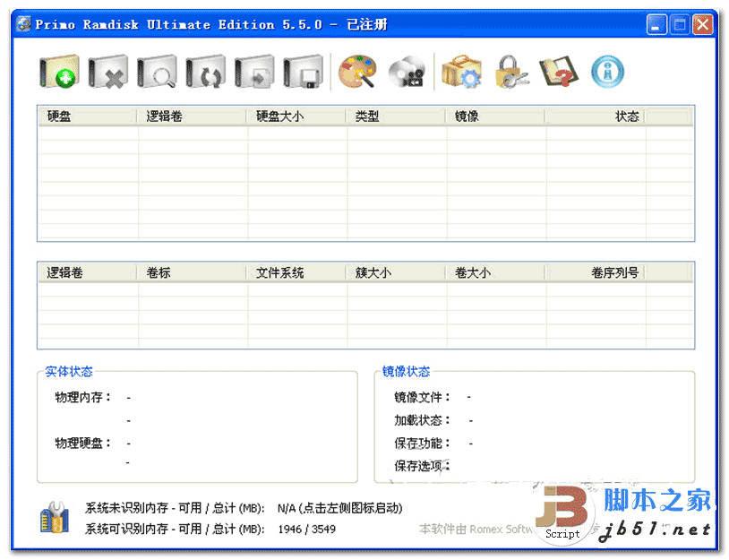
Task: Click the upper 逻辑卷 column header beside 硬盘
Action: tap(192, 116)
